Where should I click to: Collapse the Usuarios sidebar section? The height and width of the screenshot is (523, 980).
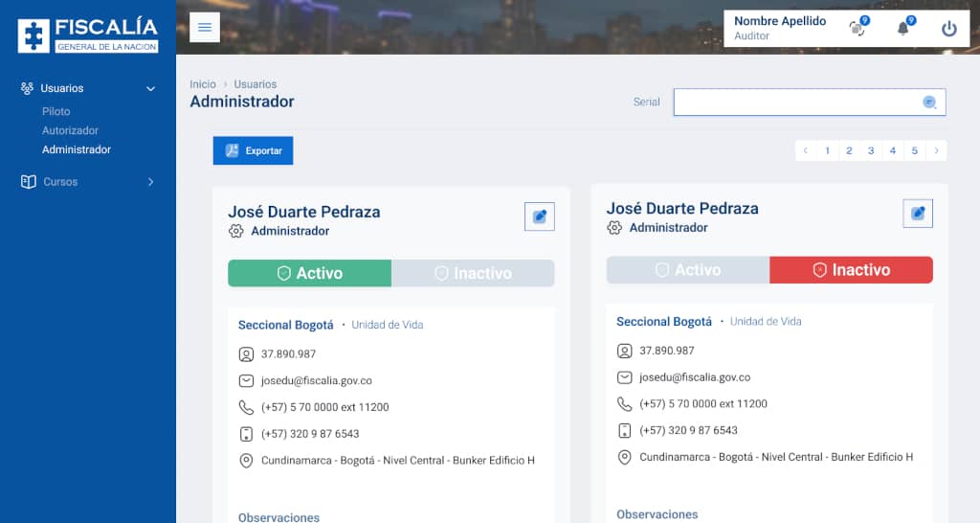(150, 88)
